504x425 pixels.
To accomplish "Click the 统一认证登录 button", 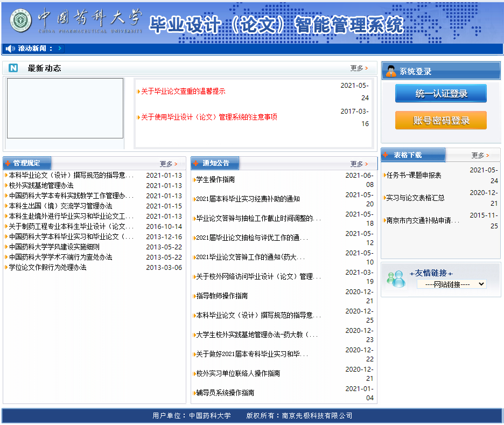I will pos(440,93).
